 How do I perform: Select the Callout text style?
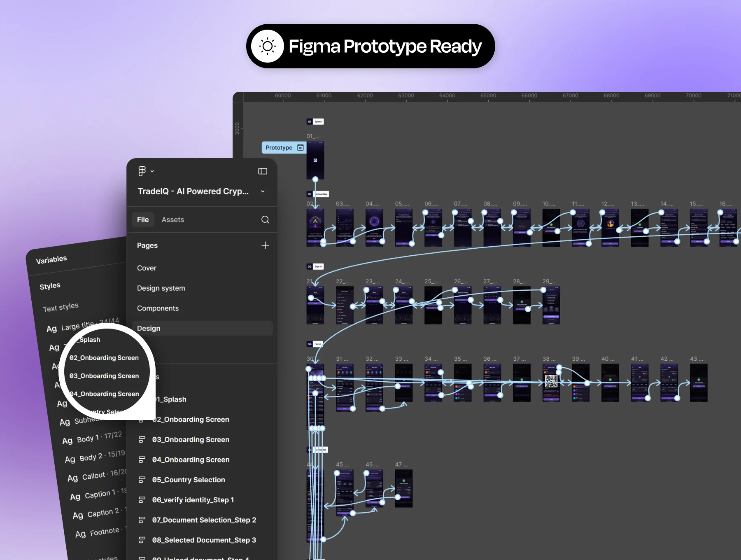point(97,476)
